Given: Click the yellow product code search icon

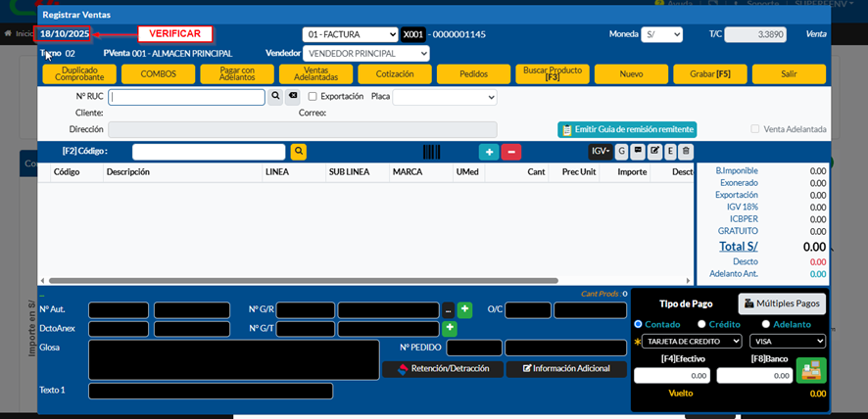Looking at the screenshot, I should [299, 152].
